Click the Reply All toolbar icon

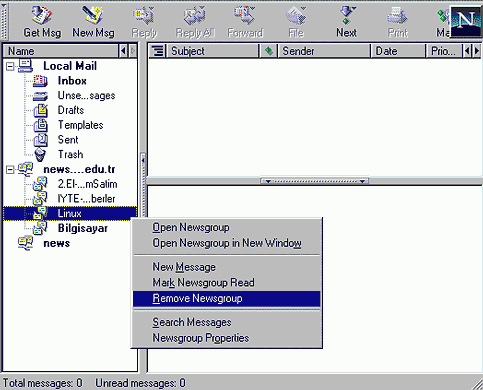pos(195,15)
